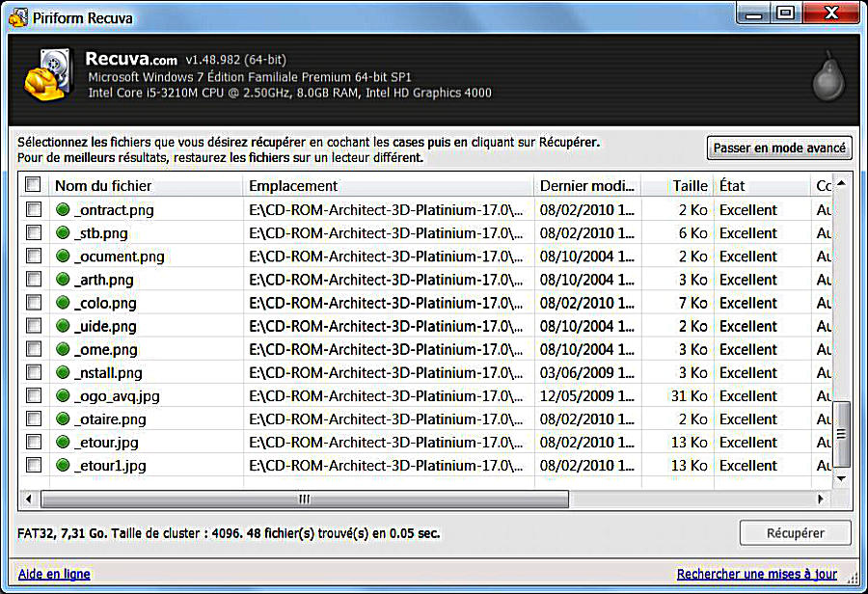Viewport: 868px width, 594px height.
Task: Click Emplacement path of _stb.png row
Action: point(386,233)
